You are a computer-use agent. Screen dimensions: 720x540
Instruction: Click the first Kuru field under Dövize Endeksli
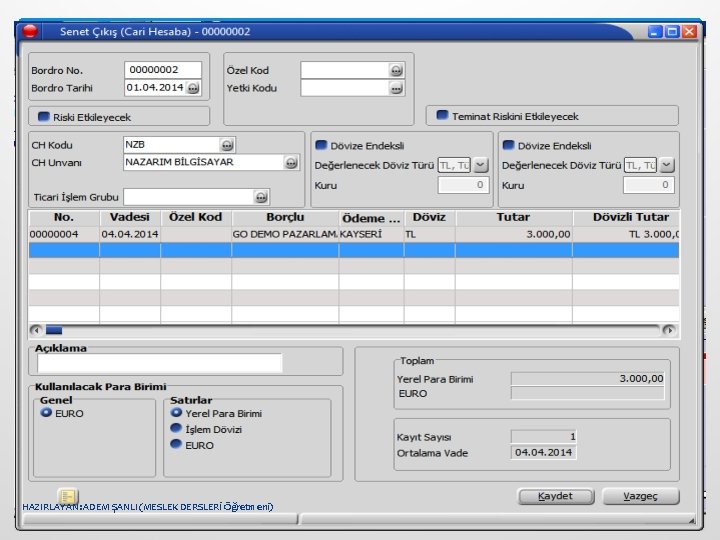tap(463, 185)
